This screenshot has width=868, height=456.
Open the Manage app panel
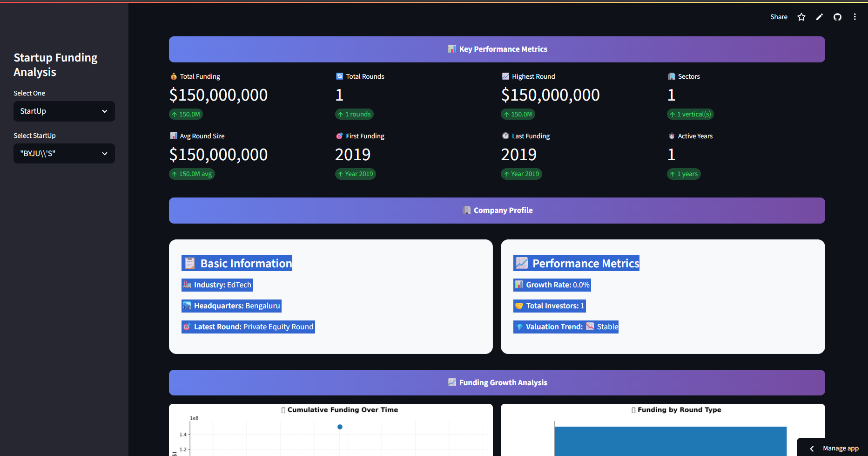pyautogui.click(x=840, y=448)
